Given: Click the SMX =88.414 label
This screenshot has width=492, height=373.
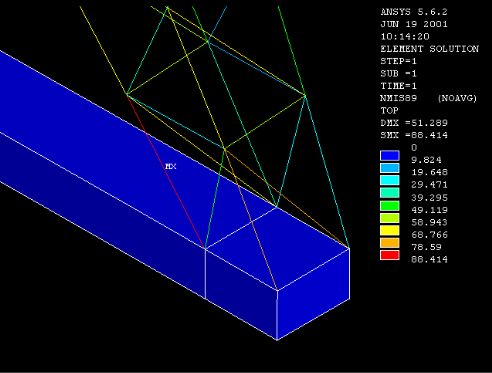Looking at the screenshot, I should 414,135.
